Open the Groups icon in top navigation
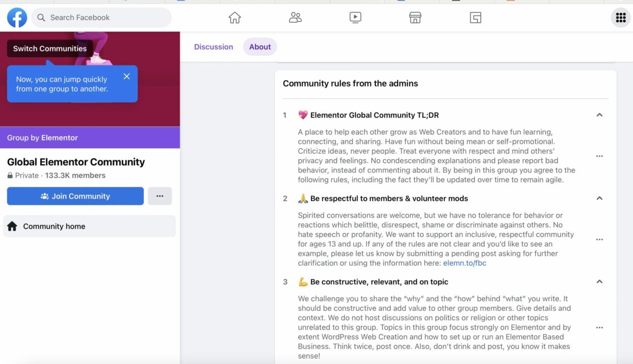 (295, 17)
